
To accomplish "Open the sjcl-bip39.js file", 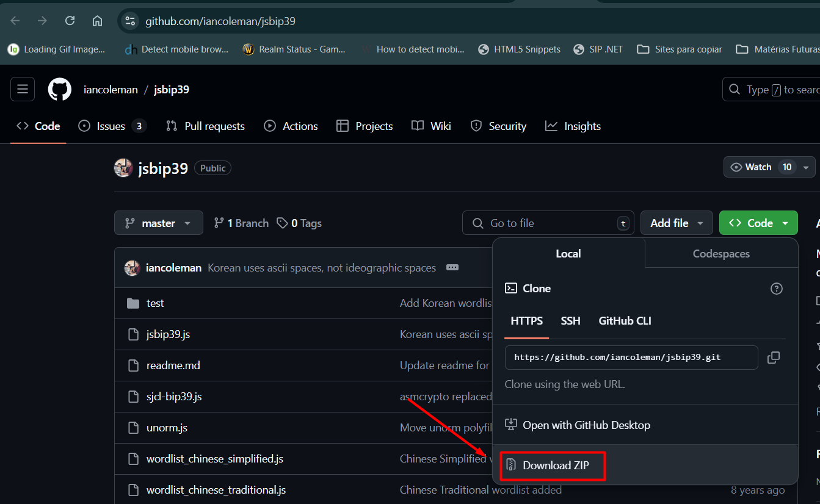I will coord(174,397).
